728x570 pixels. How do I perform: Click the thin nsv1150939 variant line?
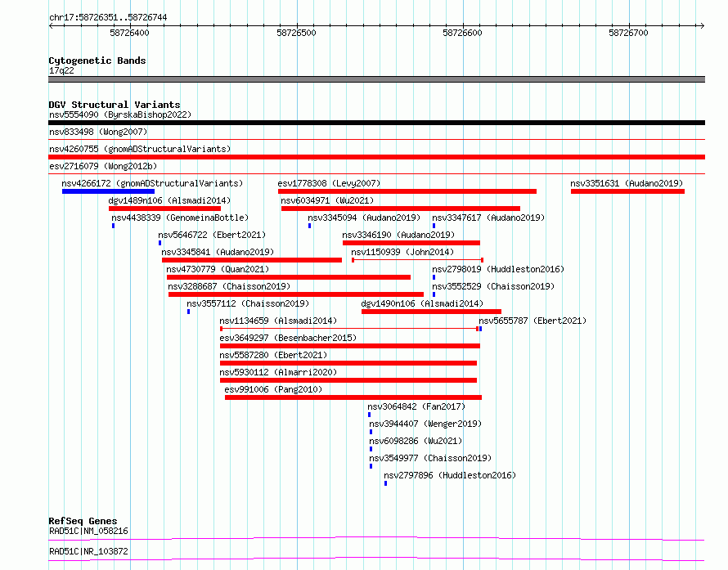pyautogui.click(x=417, y=260)
